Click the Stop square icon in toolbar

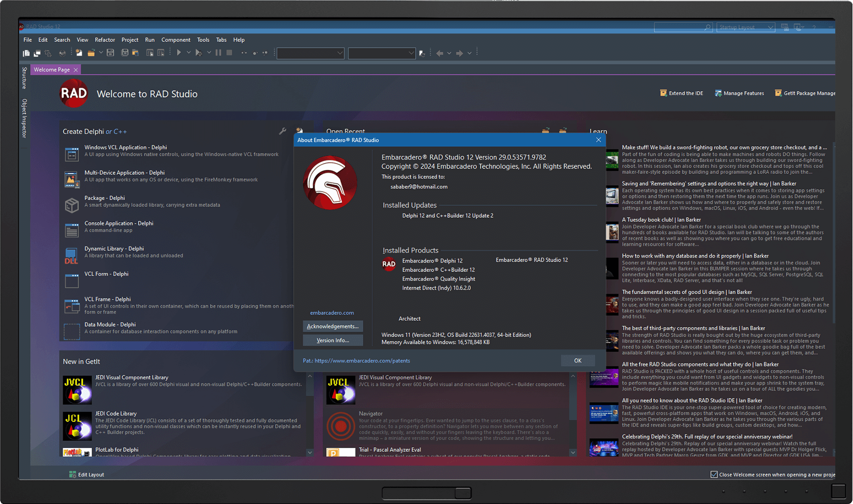(x=229, y=53)
